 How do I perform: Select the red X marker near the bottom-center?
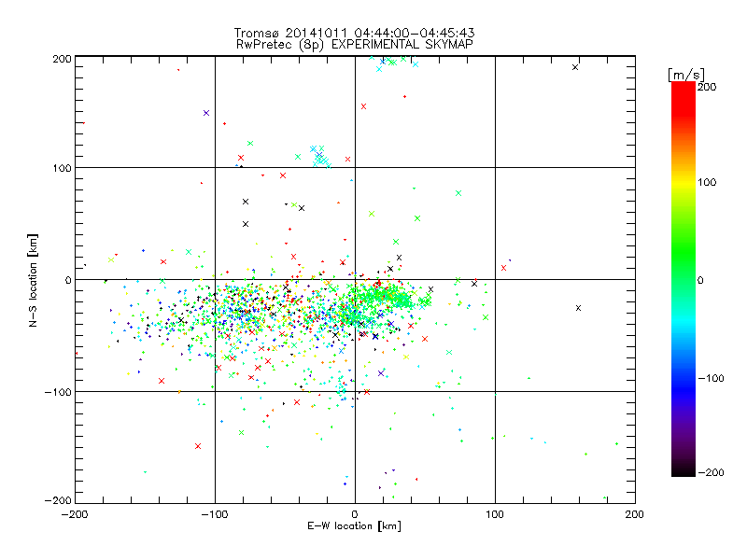click(366, 392)
